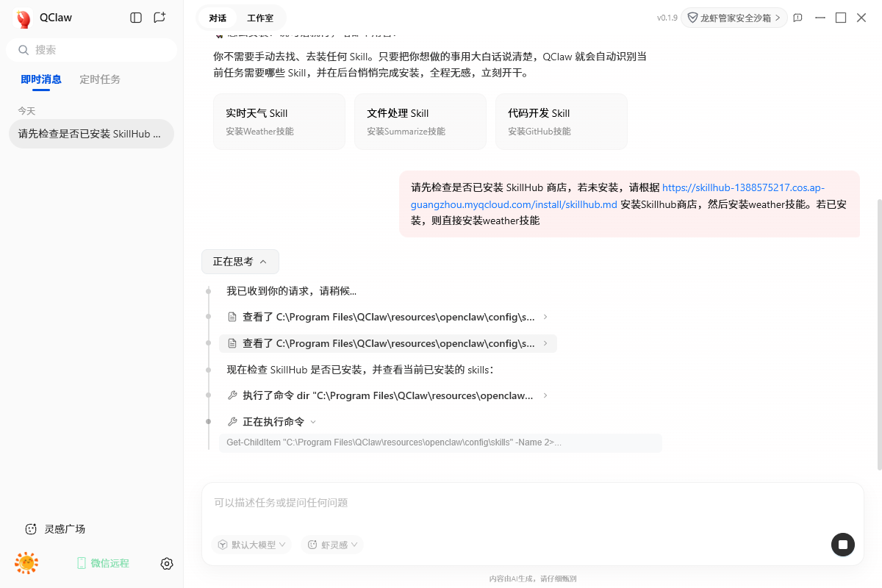The width and height of the screenshot is (882, 588).
Task: Click the stop generation button
Action: coord(842,545)
